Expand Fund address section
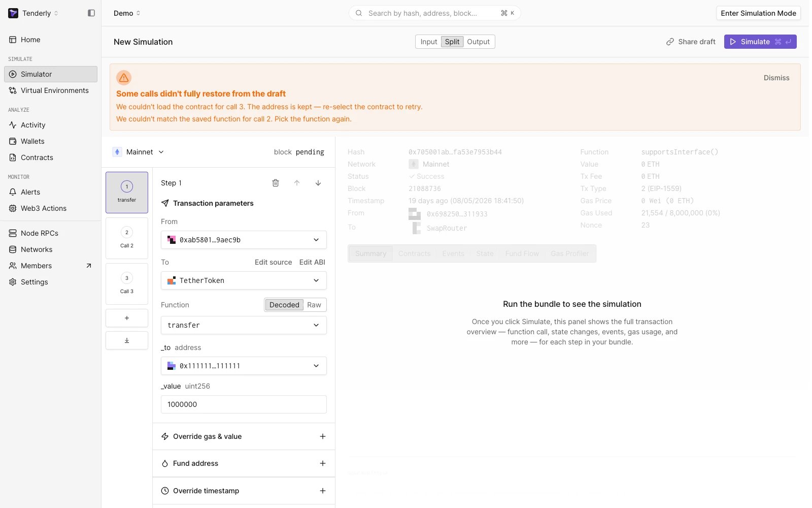 point(244,463)
